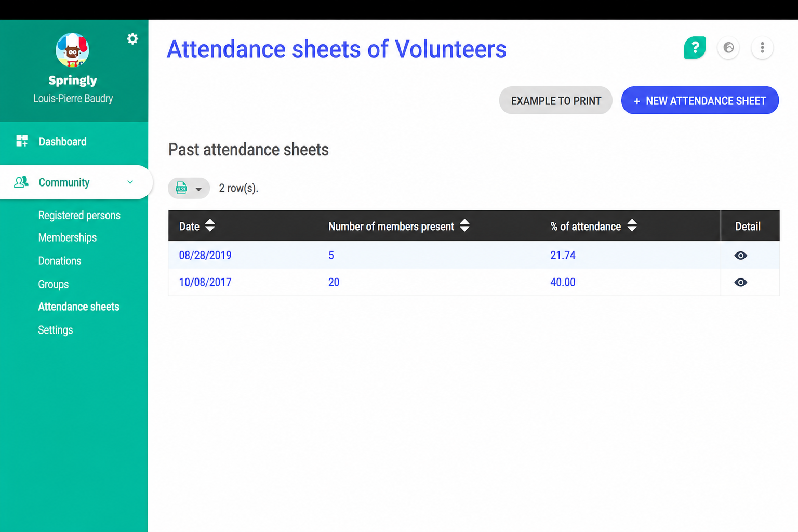
Task: Open the 10/08/2017 date link
Action: pyautogui.click(x=205, y=282)
